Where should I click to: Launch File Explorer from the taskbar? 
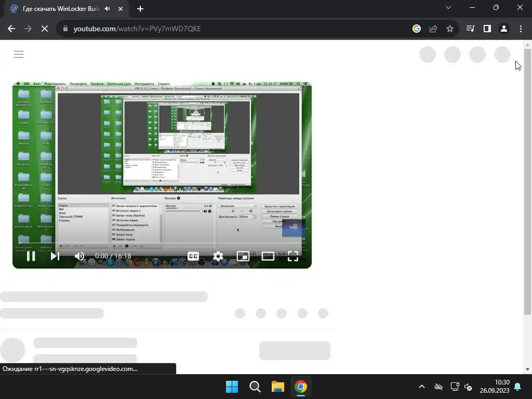277,387
